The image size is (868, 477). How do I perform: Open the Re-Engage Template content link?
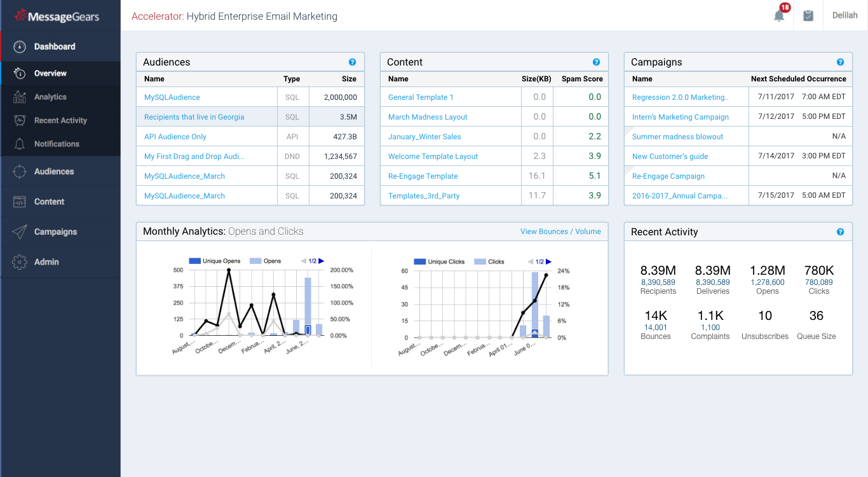coord(423,176)
